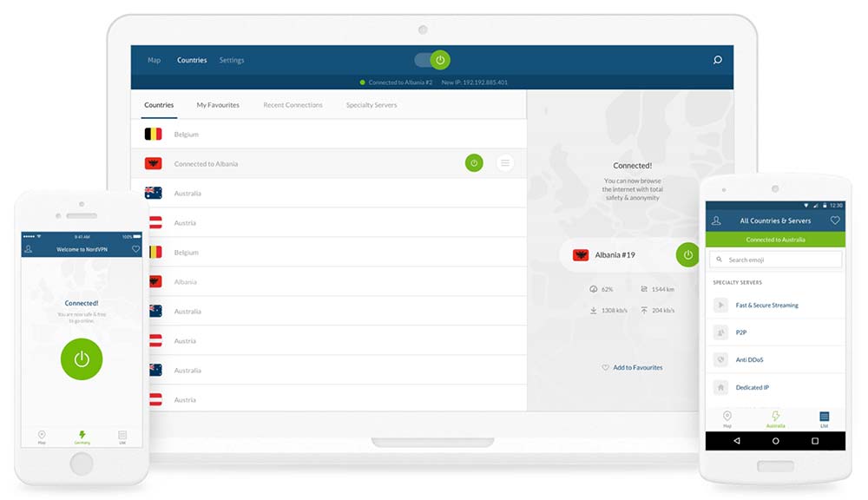Tap the Dedicated IP home icon
The image size is (868, 500).
pos(720,388)
